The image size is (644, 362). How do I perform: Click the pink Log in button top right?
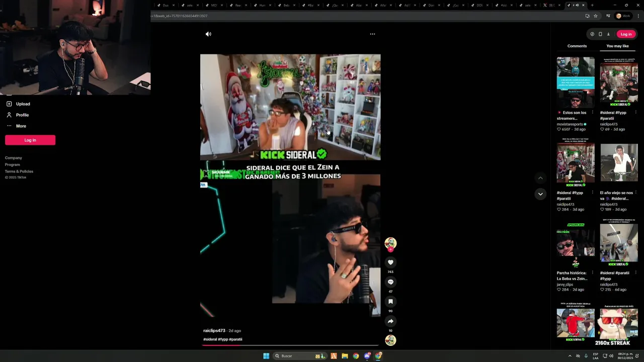(626, 34)
